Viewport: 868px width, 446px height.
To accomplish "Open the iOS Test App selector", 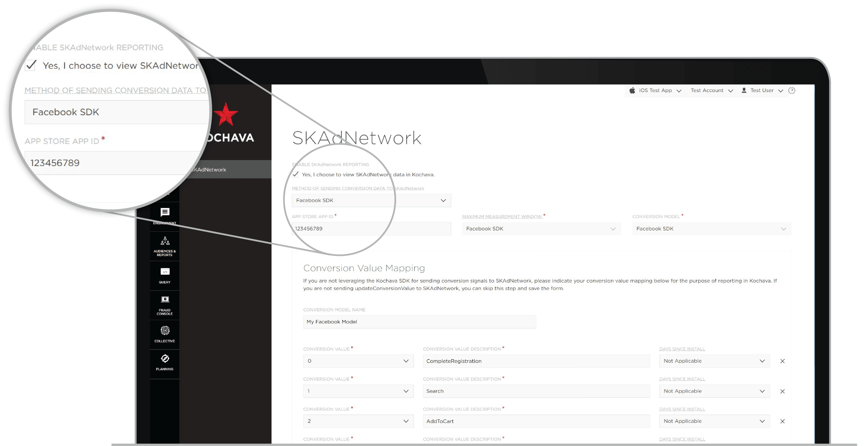I will (x=655, y=90).
